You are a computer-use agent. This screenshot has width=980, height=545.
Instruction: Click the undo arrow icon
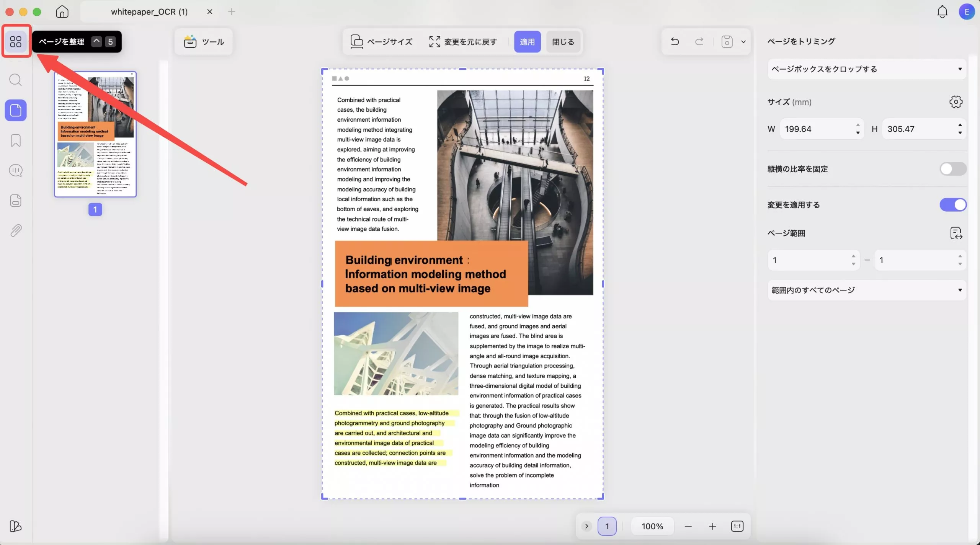675,41
